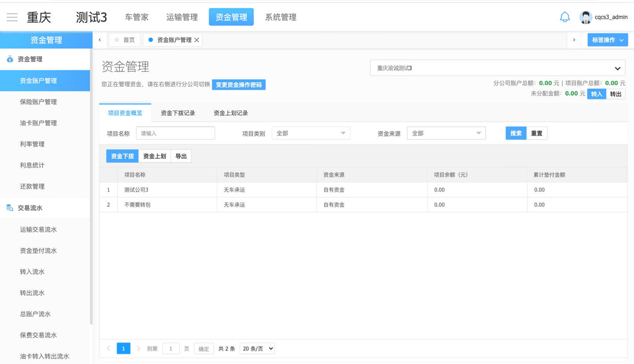Viewport: 634px width, 364px height.
Task: Select 保险账户管理 in the sidebar
Action: 38,102
